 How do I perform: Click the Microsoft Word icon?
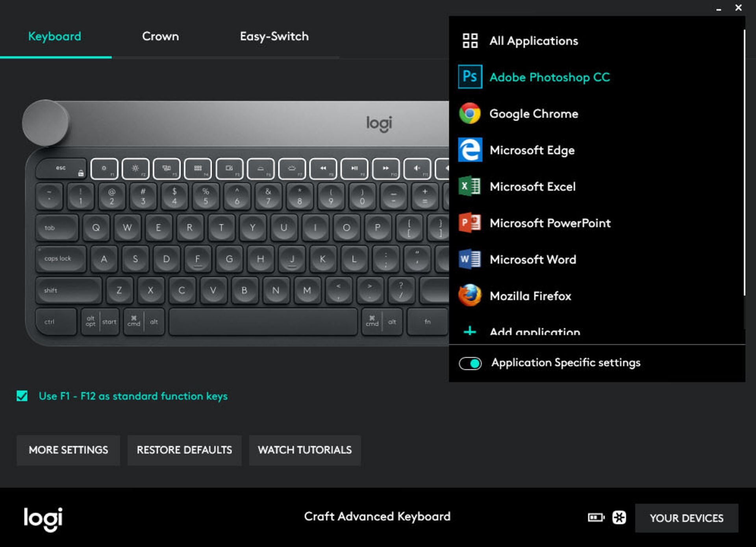(x=470, y=259)
